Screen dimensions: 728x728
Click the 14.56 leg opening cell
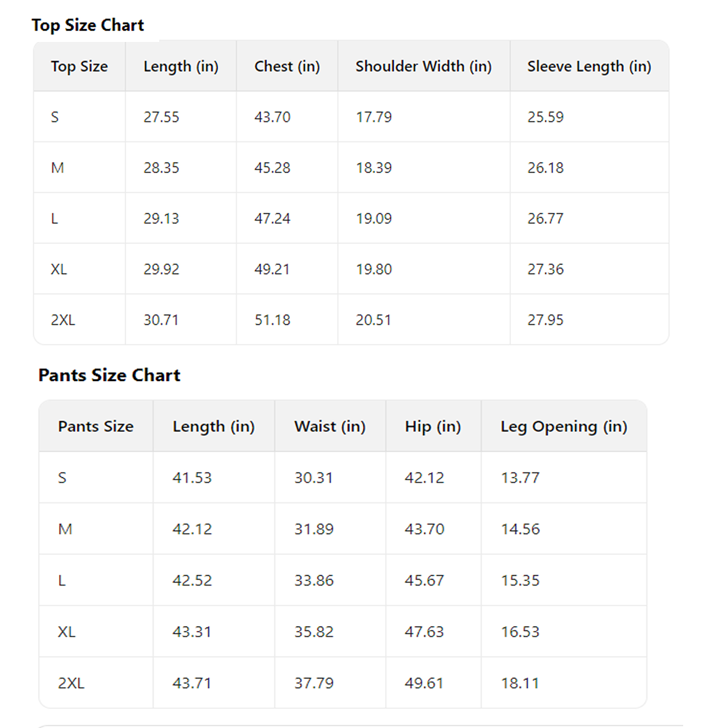521,529
